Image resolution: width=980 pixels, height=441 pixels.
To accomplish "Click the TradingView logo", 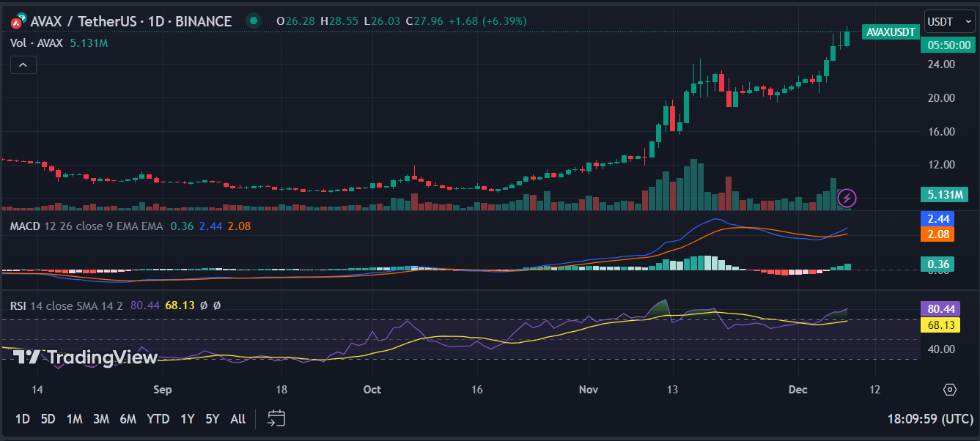I will 86,357.
